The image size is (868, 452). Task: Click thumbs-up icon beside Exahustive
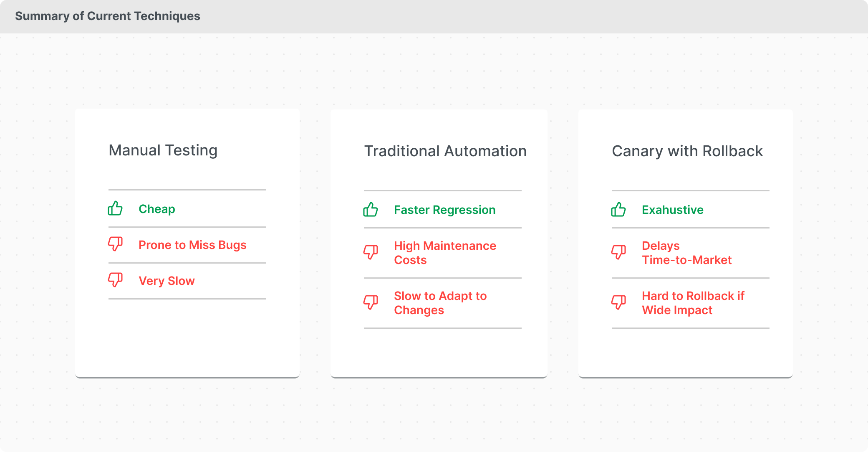pos(618,209)
